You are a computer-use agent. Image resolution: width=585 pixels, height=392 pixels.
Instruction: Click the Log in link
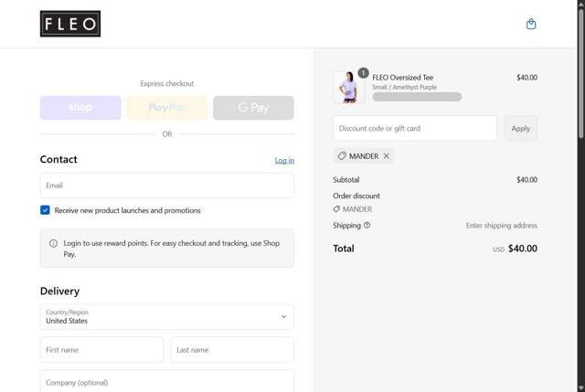pyautogui.click(x=284, y=161)
